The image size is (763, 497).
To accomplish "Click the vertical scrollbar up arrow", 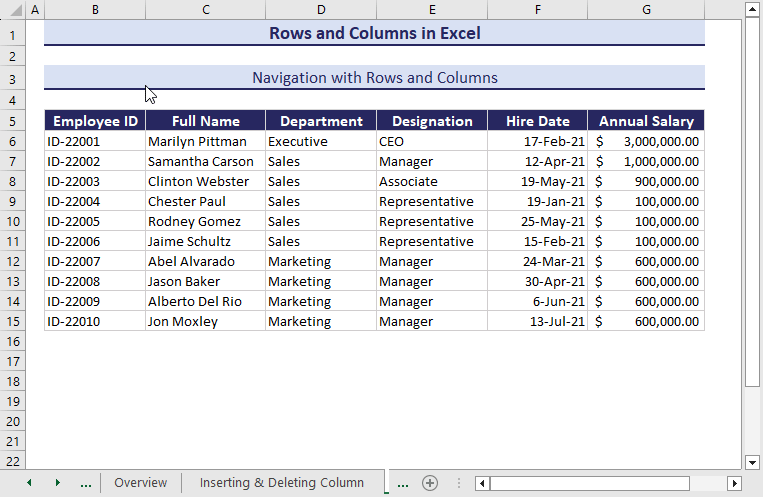I will (752, 10).
